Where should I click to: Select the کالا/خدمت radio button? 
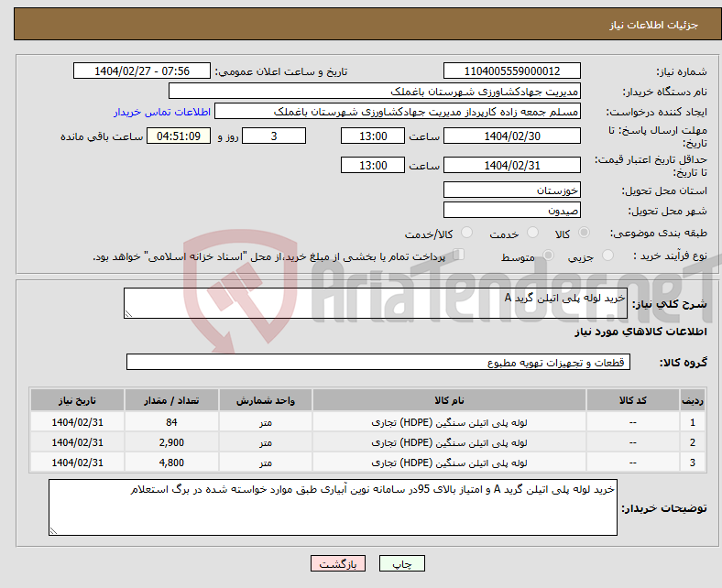coord(467,233)
